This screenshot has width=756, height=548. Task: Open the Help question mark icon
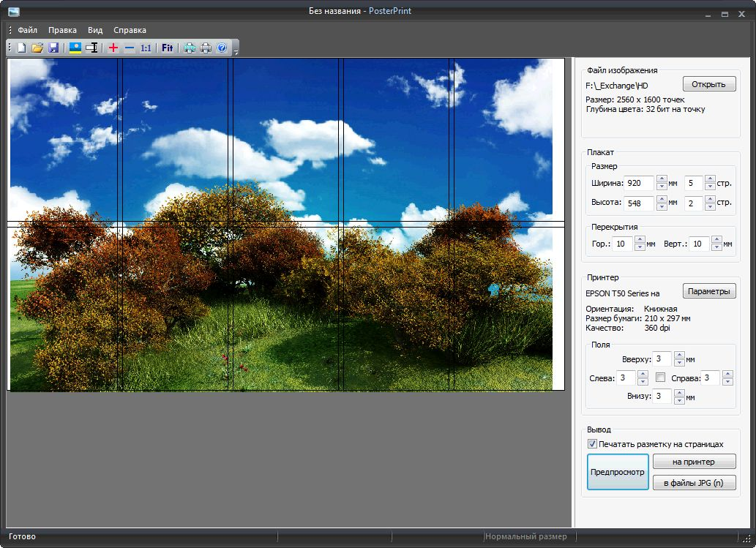point(222,48)
